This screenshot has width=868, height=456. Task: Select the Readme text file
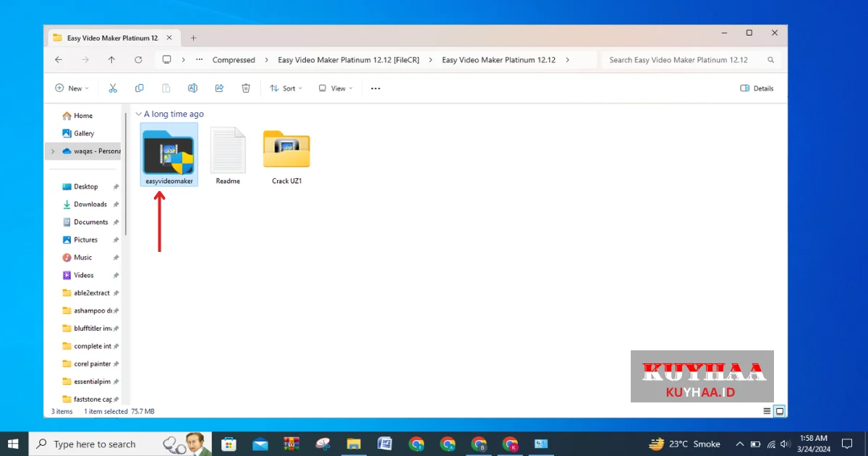click(x=228, y=156)
